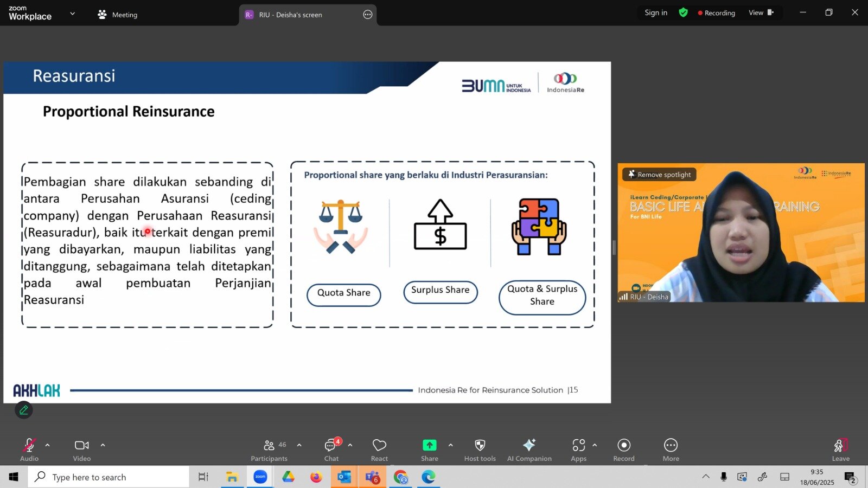Open File Explorer from taskbar
The image size is (868, 488).
(232, 477)
